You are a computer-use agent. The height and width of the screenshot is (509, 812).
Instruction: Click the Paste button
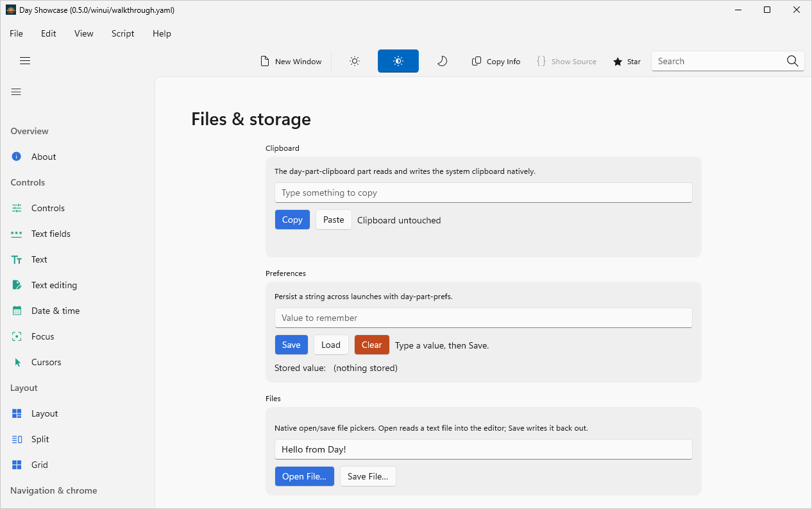(x=334, y=220)
